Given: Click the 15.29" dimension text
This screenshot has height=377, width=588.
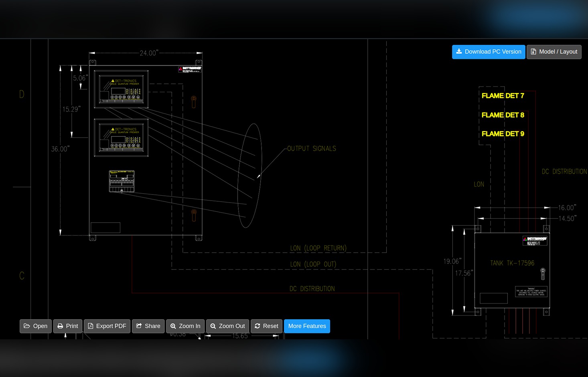Looking at the screenshot, I should [x=71, y=109].
